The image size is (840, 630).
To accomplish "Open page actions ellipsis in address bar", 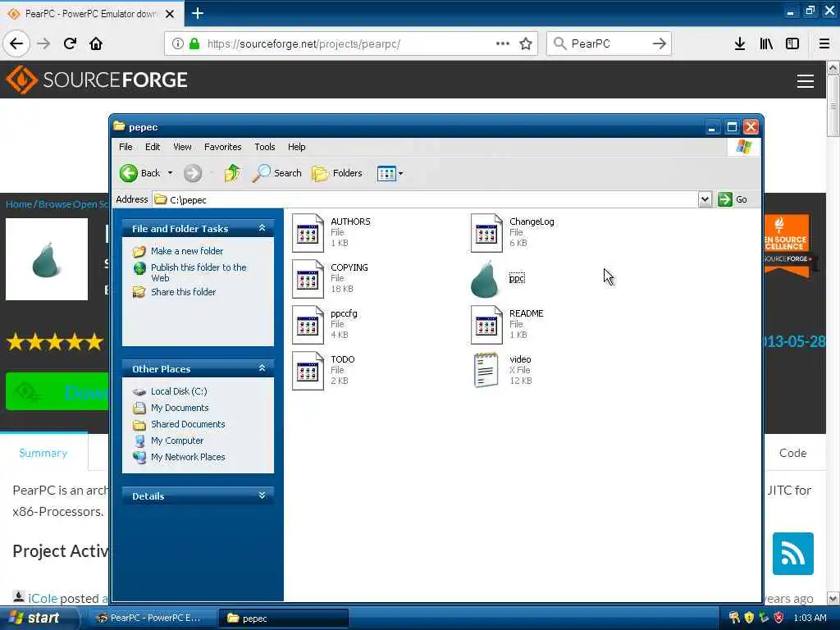I will pyautogui.click(x=503, y=43).
